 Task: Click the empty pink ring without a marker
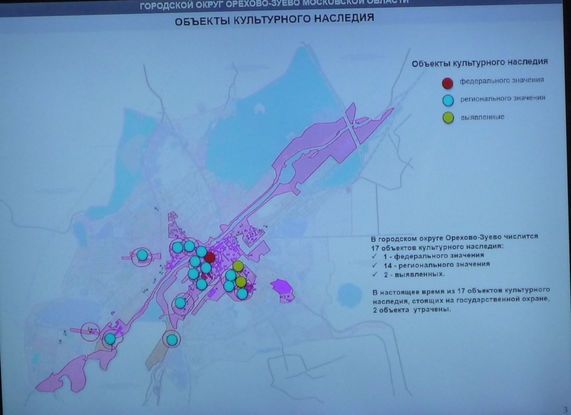click(90, 332)
